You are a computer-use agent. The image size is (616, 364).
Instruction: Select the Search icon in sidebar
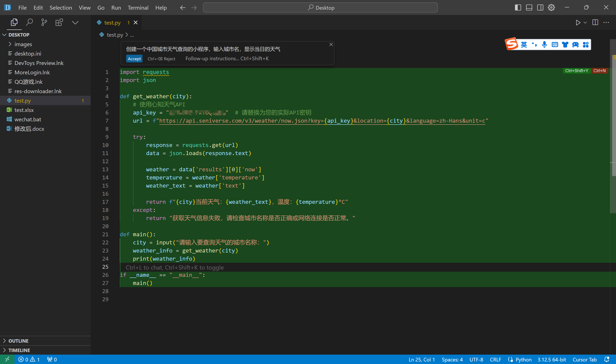click(30, 22)
